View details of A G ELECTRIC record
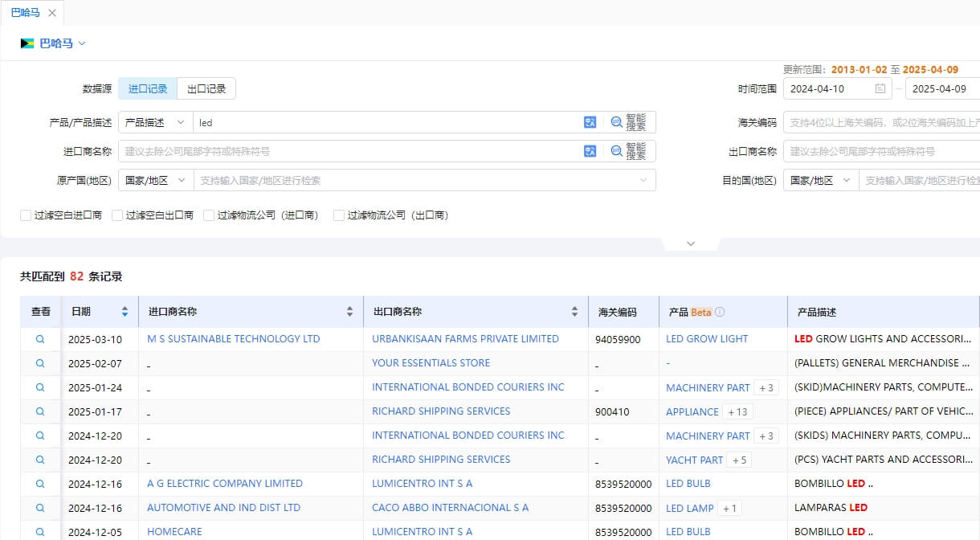The width and height of the screenshot is (980, 540). [x=40, y=484]
